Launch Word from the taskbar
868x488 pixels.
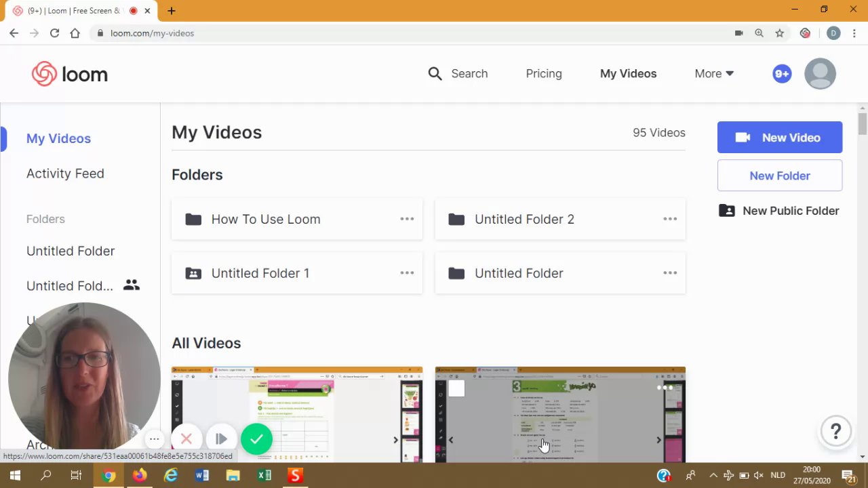201,476
